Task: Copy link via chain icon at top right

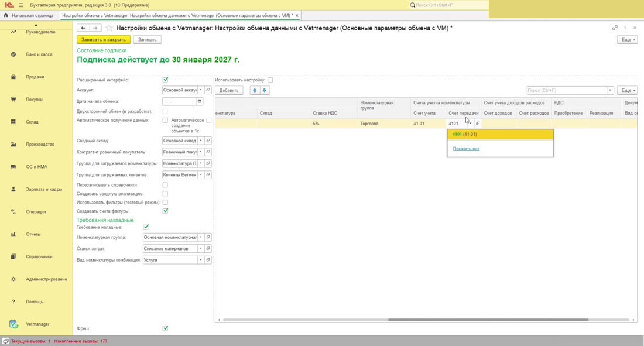Action: (x=615, y=28)
